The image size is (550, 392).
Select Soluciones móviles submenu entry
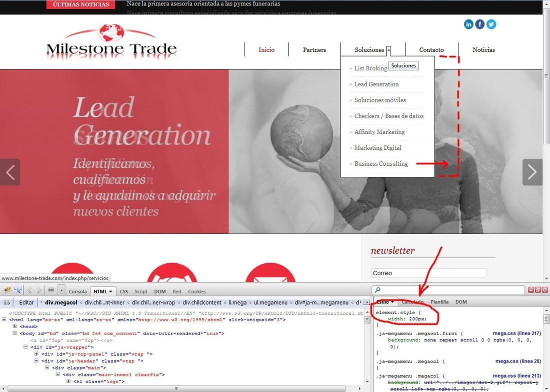point(380,100)
